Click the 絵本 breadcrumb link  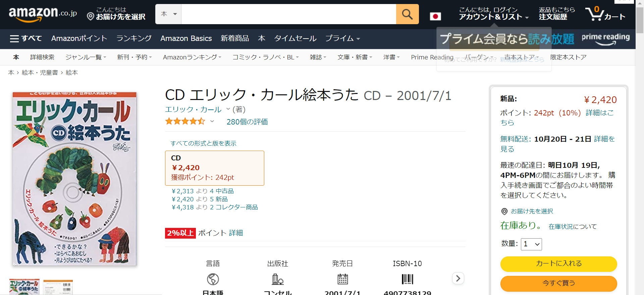coord(72,72)
